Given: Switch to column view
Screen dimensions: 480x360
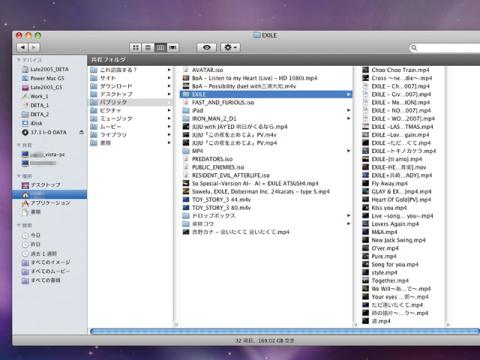Looking at the screenshot, I should 160,48.
